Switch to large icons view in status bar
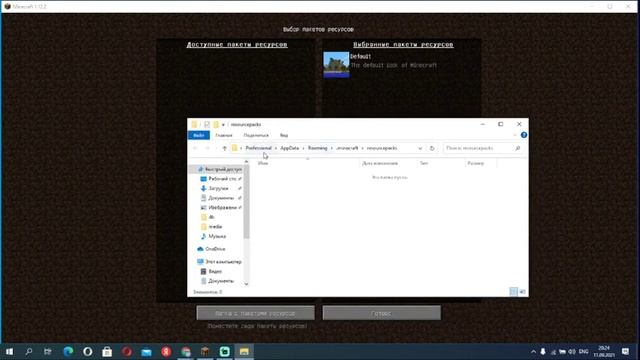This screenshot has width=640, height=360. coord(522,292)
